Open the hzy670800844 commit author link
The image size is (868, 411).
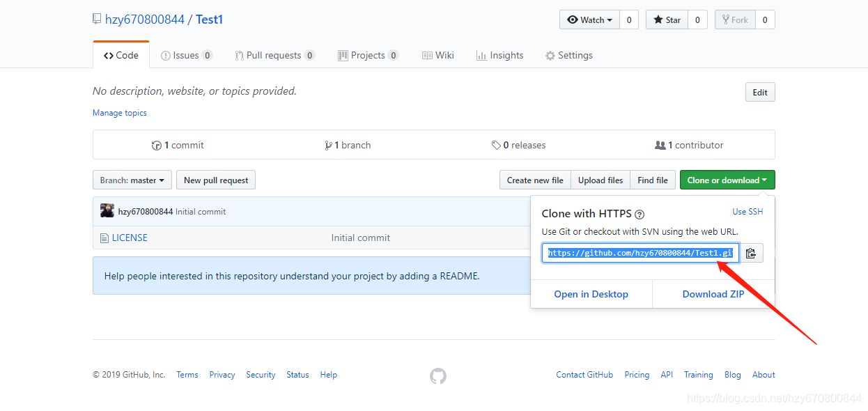146,212
